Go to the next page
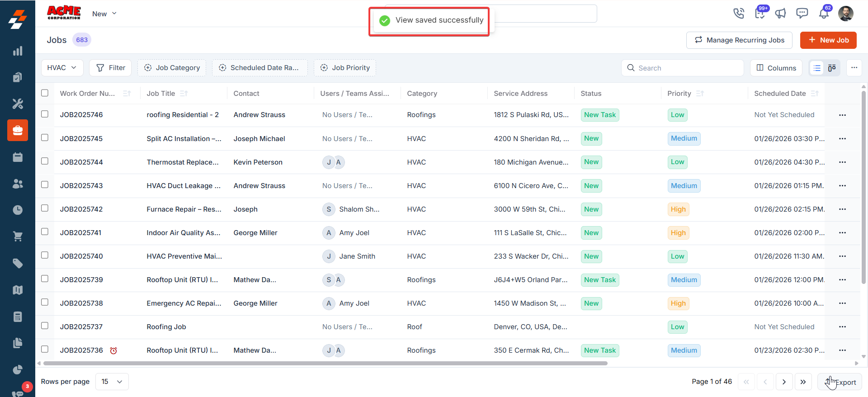Viewport: 868px width, 397px height. tap(784, 382)
